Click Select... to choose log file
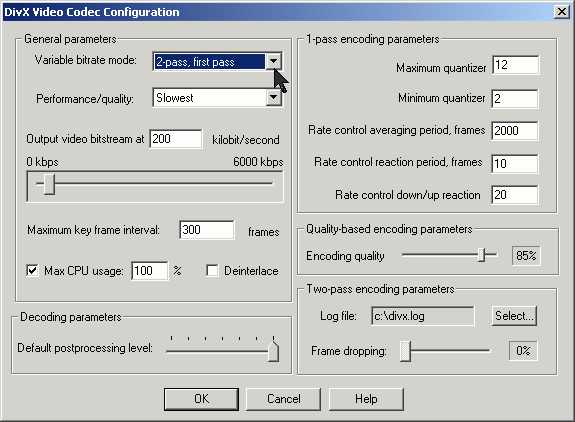 pyautogui.click(x=514, y=316)
